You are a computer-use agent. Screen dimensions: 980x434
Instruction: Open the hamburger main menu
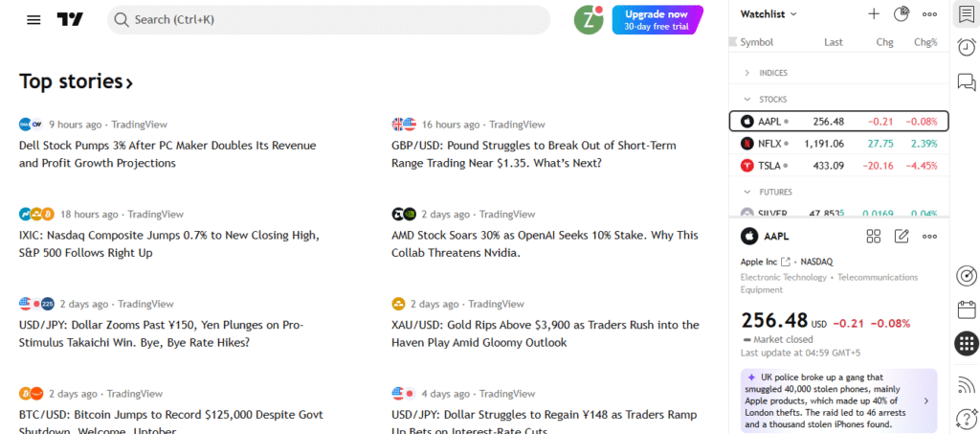pyautogui.click(x=33, y=20)
